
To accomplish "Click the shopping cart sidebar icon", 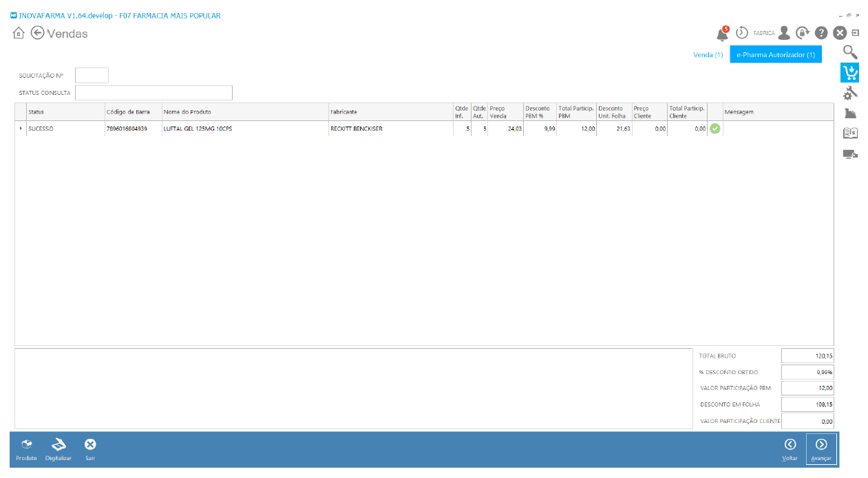I will (850, 72).
